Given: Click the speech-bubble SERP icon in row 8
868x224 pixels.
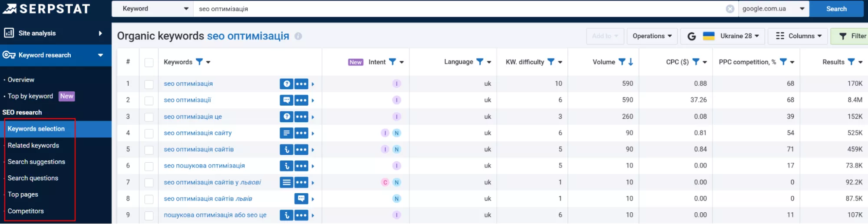Looking at the screenshot, I should coord(301,199).
